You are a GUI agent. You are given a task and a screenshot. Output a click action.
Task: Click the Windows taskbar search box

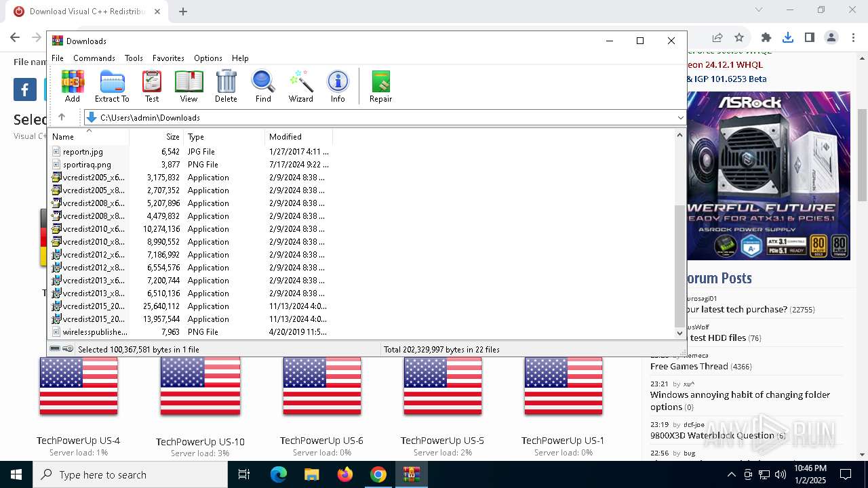pos(130,474)
